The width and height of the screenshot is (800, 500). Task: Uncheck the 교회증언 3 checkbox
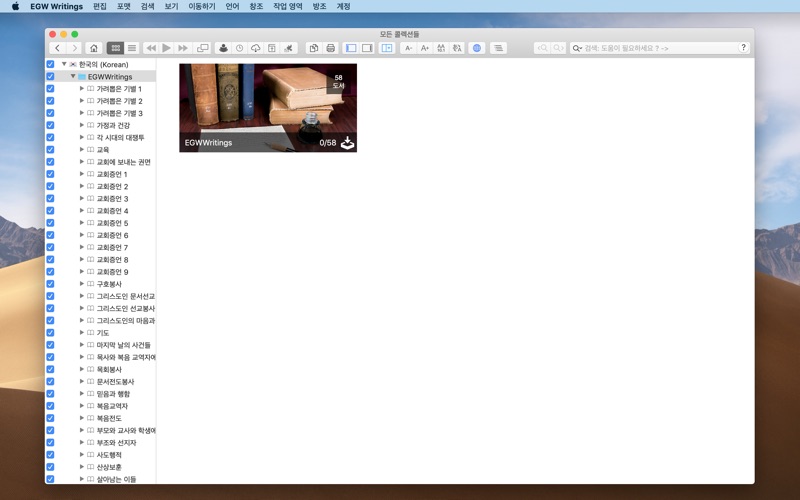pos(50,198)
